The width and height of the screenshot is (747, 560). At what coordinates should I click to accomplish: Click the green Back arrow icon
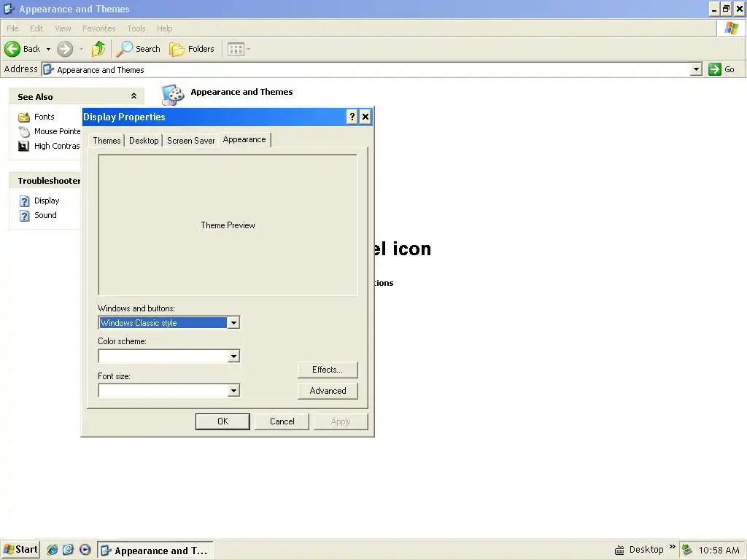(x=12, y=49)
